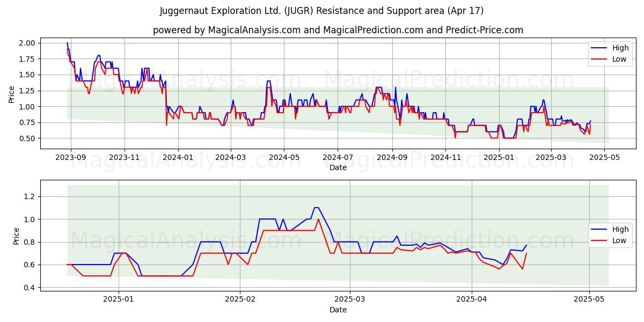The height and width of the screenshot is (322, 644).
Task: Click the '0.50' price tick on top chart
Action: pyautogui.click(x=28, y=138)
